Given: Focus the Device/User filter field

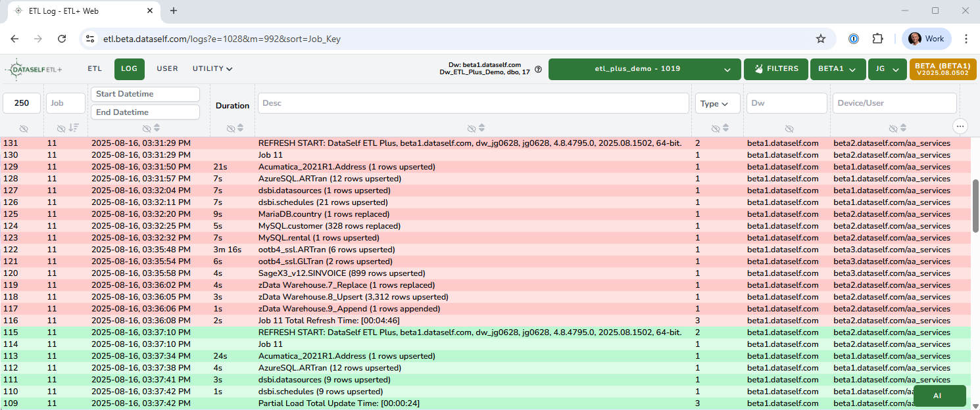Looking at the screenshot, I should pyautogui.click(x=894, y=103).
